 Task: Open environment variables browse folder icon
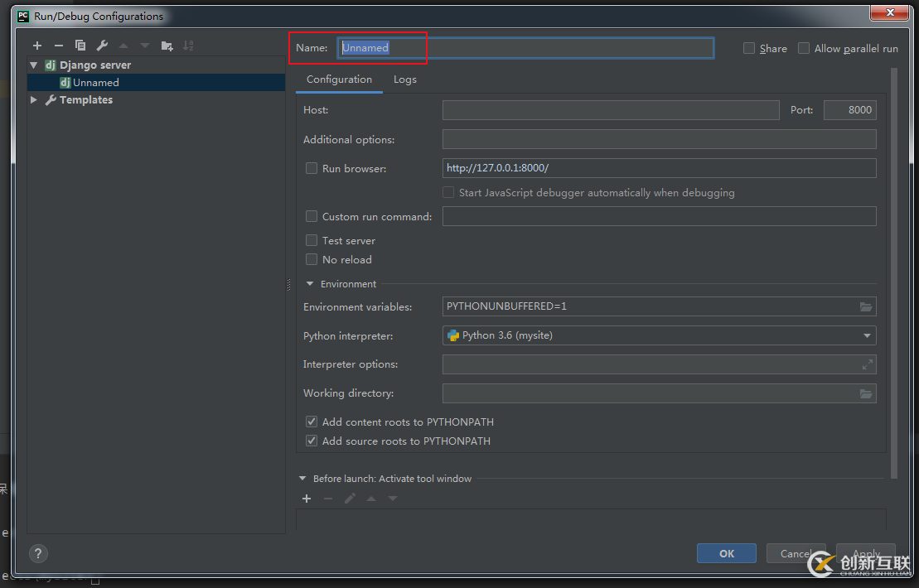tap(866, 306)
